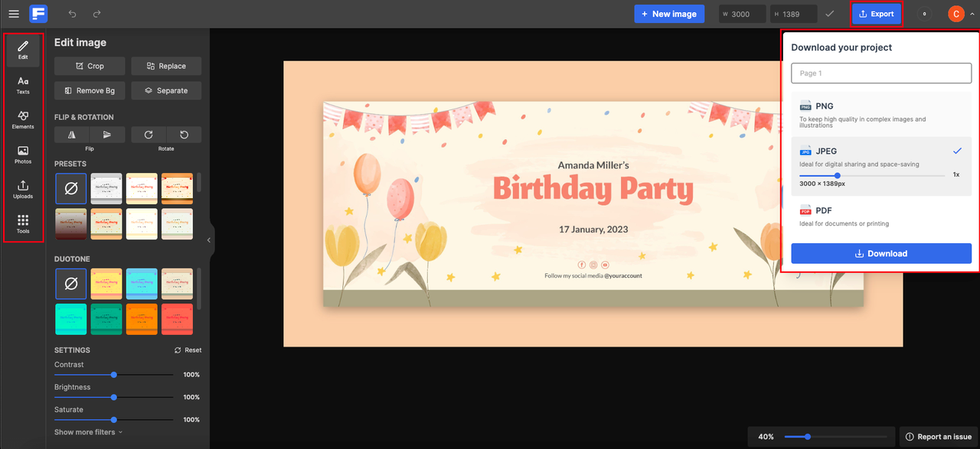The height and width of the screenshot is (449, 980).
Task: Adjust the JPEG size scale slider
Action: (x=838, y=176)
